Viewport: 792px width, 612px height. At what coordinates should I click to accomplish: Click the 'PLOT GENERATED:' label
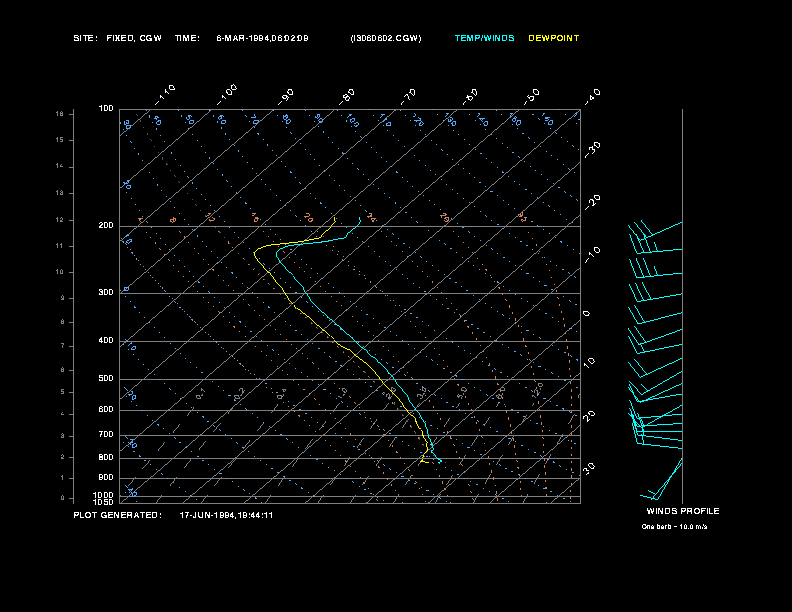(118, 515)
